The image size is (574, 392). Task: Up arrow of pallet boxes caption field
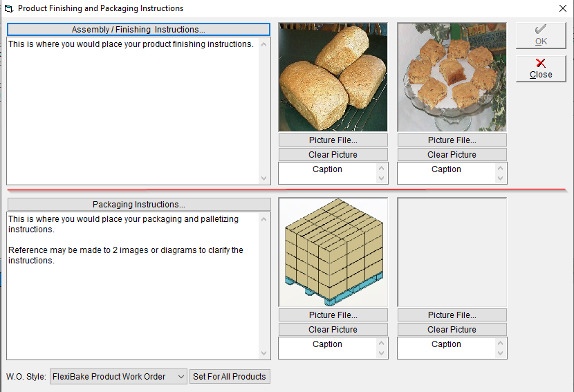pos(382,343)
